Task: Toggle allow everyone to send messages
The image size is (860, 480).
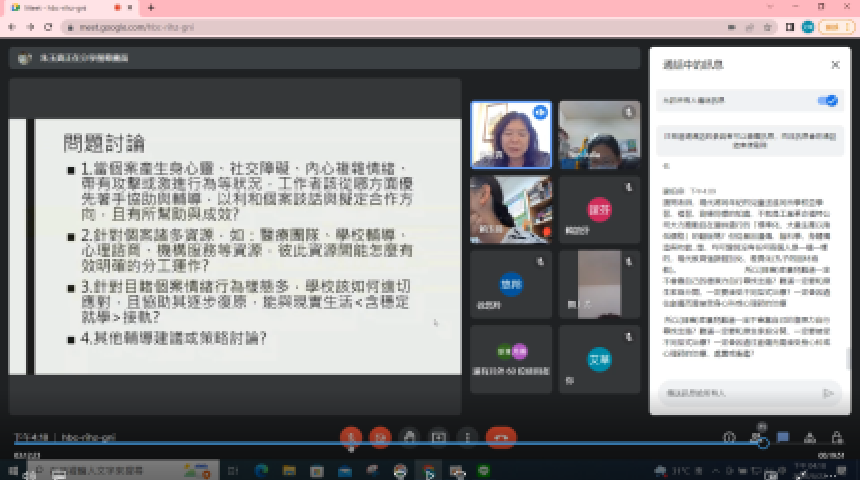Action: (827, 101)
